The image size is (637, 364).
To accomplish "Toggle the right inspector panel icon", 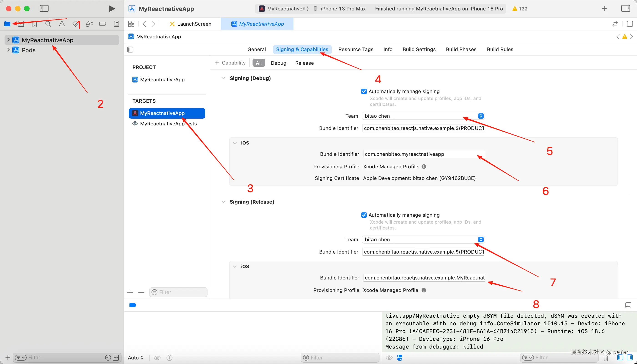I will pos(625,9).
